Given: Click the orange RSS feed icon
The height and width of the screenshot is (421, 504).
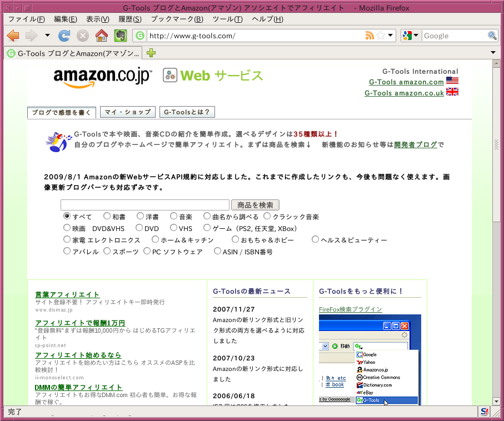Looking at the screenshot, I should click(x=370, y=36).
